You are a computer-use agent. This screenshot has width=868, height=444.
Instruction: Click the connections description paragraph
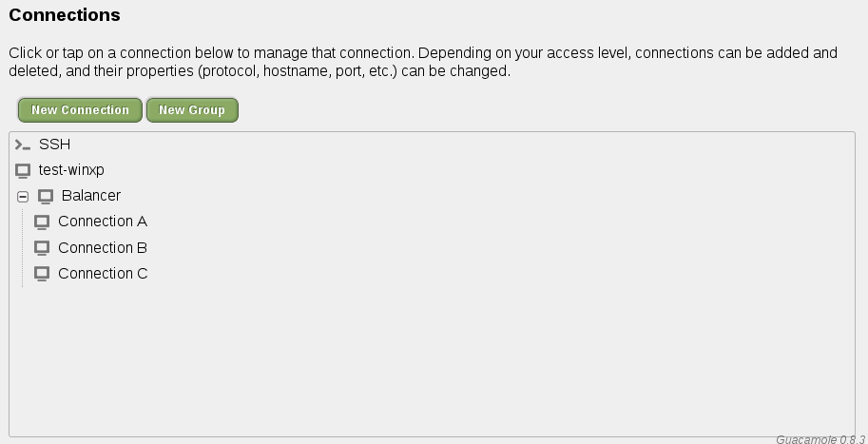click(x=423, y=63)
